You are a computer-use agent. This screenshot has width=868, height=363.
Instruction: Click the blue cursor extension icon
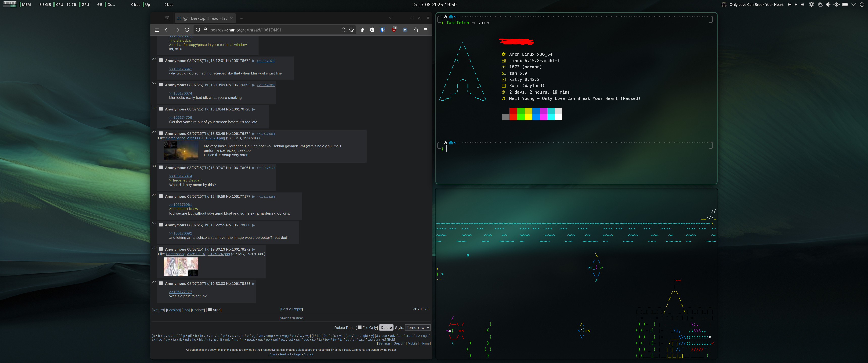(405, 30)
